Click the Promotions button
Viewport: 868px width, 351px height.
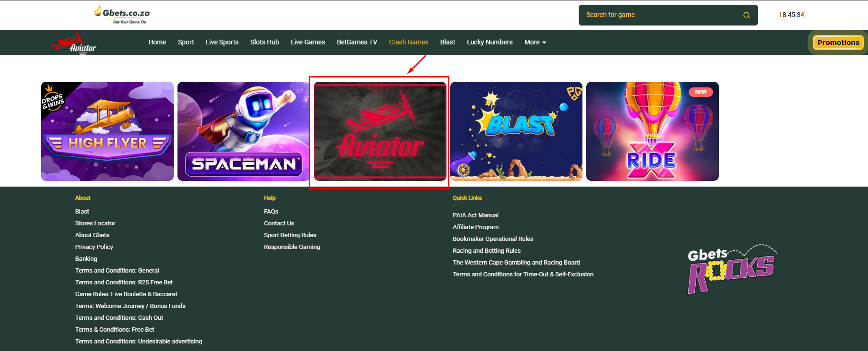click(838, 43)
